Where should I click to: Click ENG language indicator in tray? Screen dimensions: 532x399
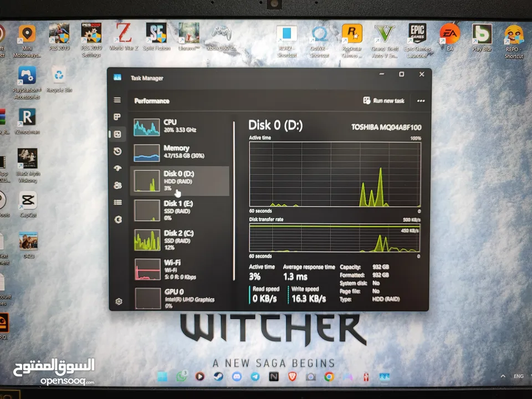(519, 376)
